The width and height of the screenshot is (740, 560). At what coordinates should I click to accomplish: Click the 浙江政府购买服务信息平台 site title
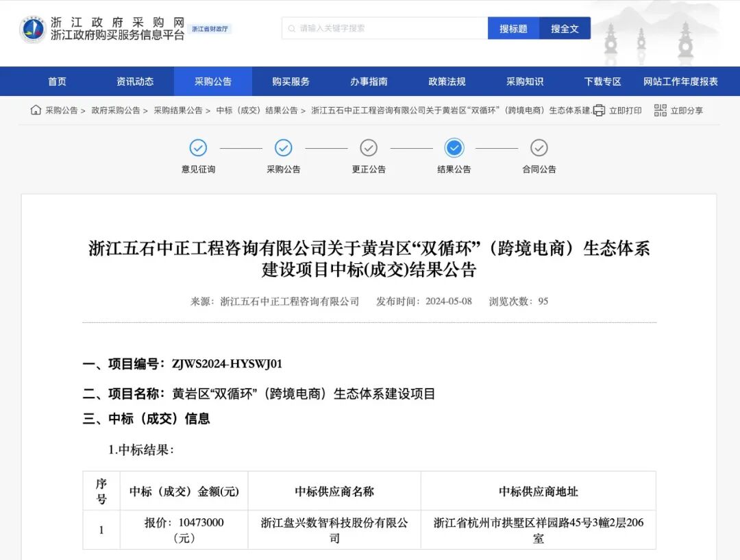pos(118,35)
